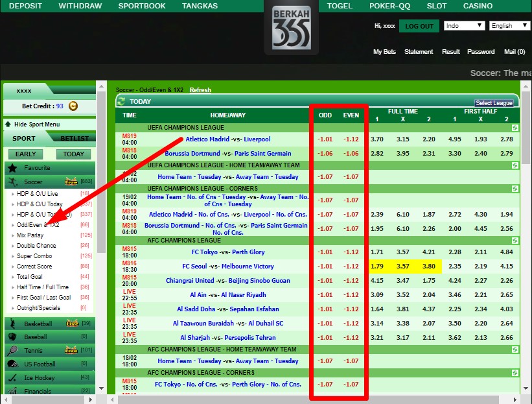The image size is (532, 404).
Task: Click the Basketball sport icon
Action: pyautogui.click(x=12, y=324)
